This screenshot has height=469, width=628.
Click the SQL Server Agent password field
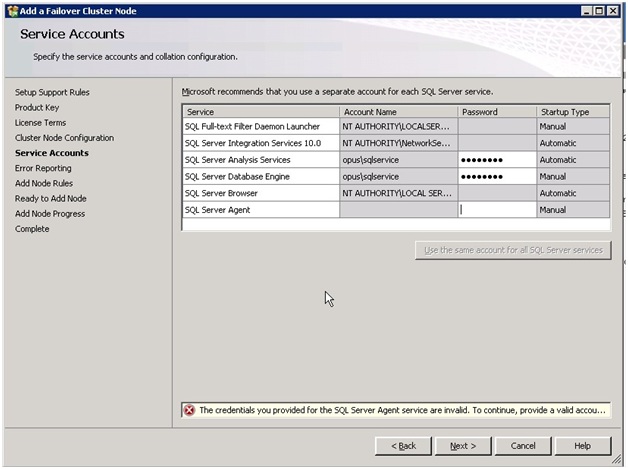point(497,210)
